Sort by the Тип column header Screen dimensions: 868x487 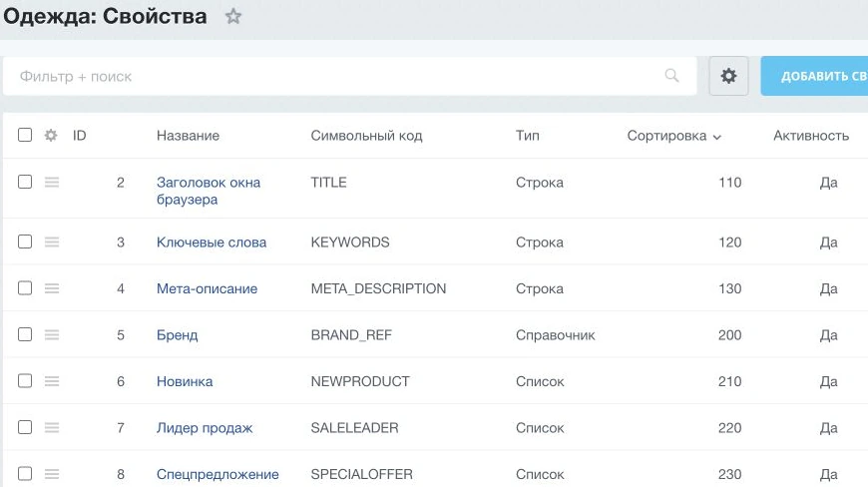click(527, 136)
